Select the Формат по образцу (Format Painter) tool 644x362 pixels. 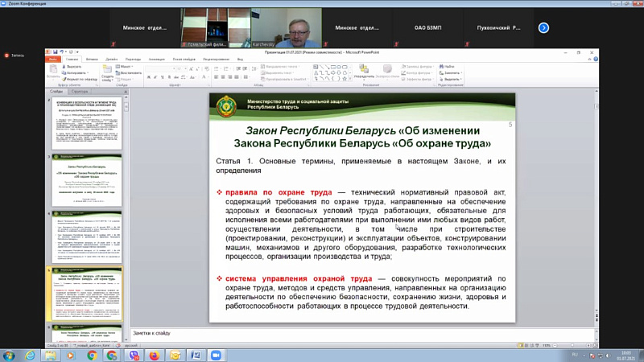pos(80,79)
